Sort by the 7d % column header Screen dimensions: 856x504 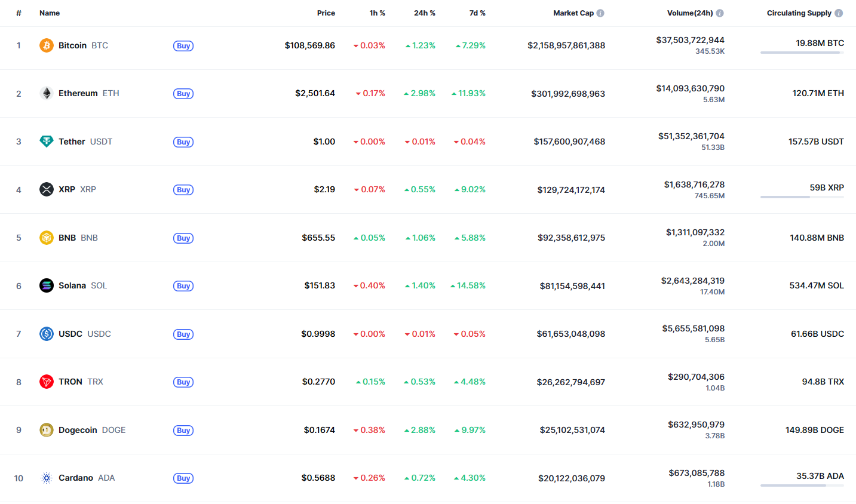coord(477,13)
